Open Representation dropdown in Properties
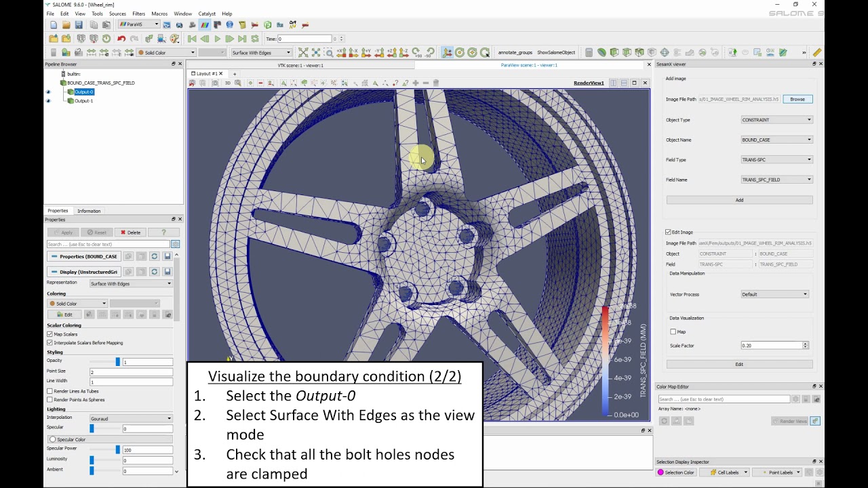This screenshot has height=488, width=868. pyautogui.click(x=131, y=283)
